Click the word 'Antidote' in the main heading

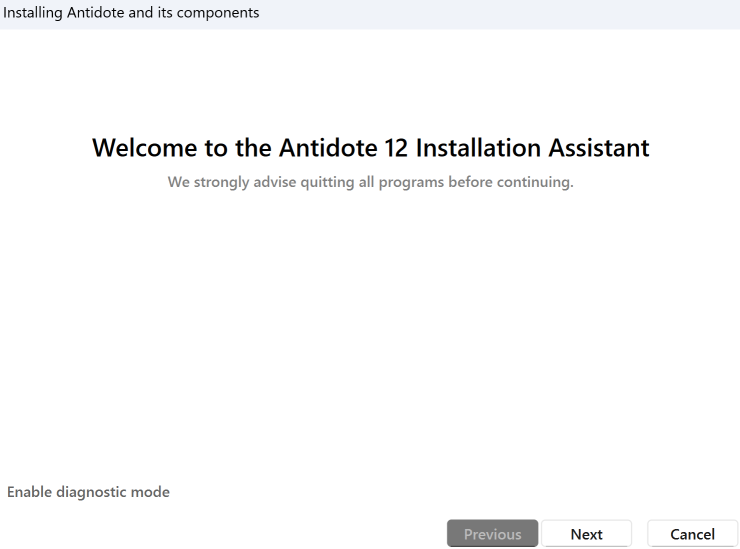(325, 148)
